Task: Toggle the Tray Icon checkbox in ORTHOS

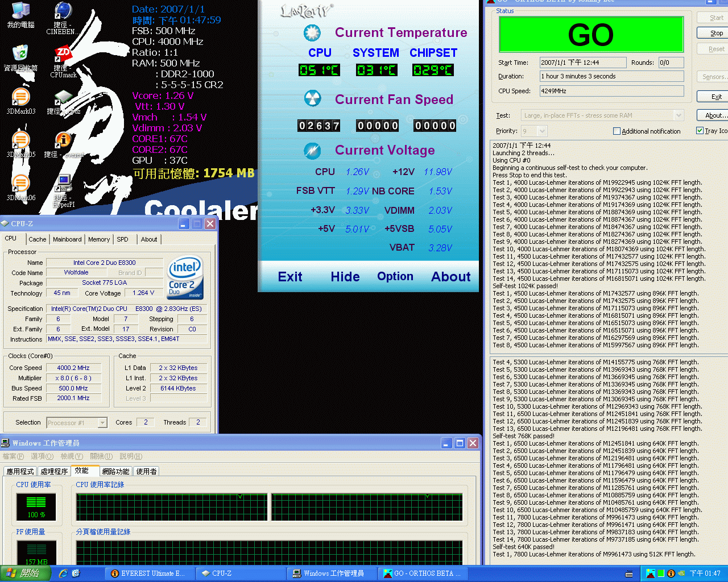Action: point(700,131)
